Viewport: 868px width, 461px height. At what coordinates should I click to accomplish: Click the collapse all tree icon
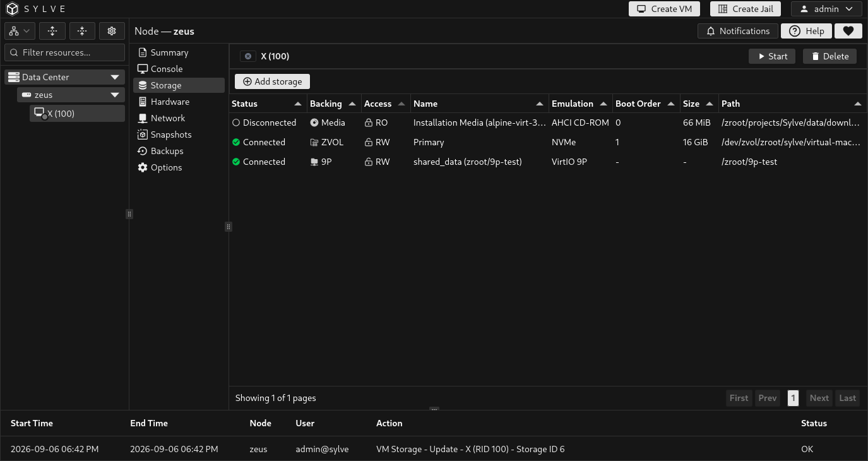click(82, 31)
